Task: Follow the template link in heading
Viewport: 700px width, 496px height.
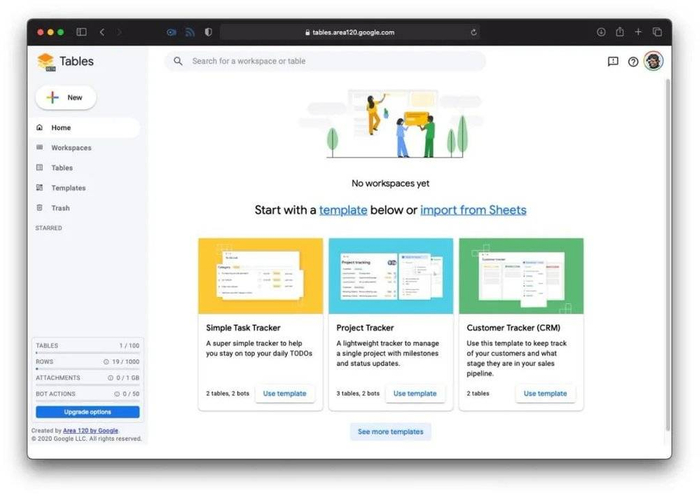Action: click(343, 210)
